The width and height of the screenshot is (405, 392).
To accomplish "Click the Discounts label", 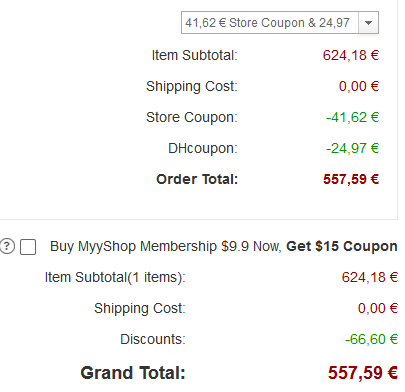I will point(153,339).
